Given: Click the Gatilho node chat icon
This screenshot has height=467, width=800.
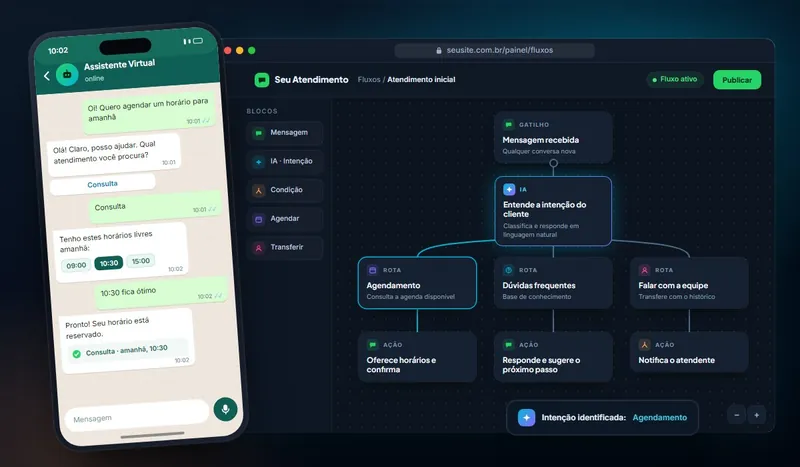Looking at the screenshot, I should pyautogui.click(x=508, y=125).
